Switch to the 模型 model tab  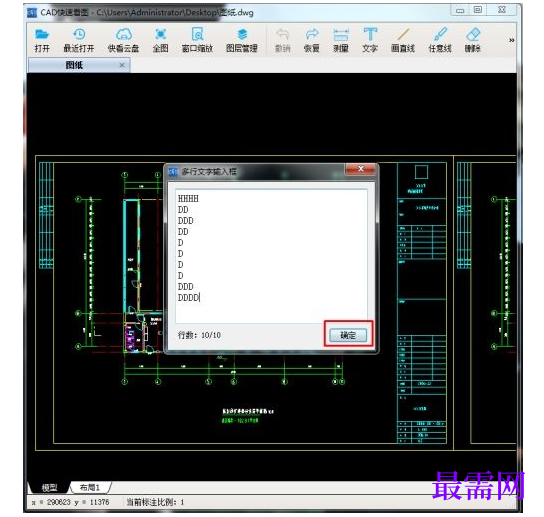49,488
